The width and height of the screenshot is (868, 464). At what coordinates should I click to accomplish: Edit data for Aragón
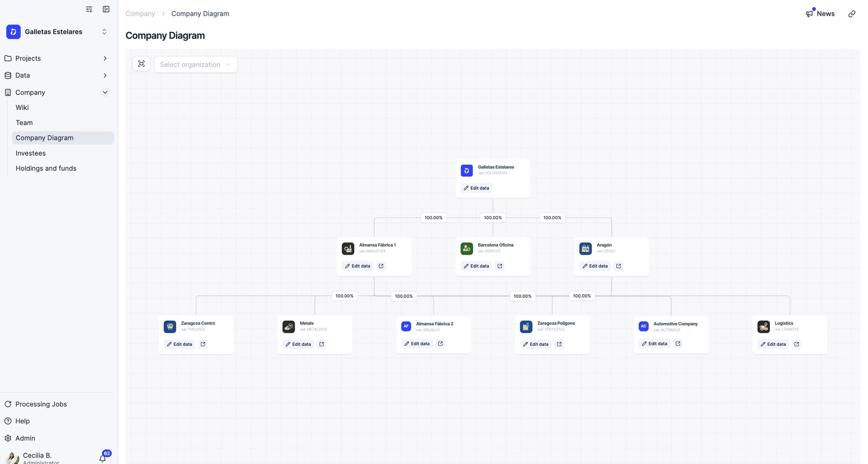pyautogui.click(x=595, y=266)
